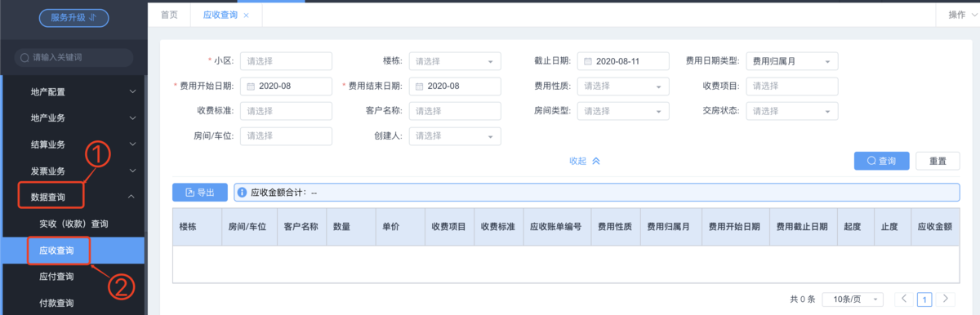Click the 费用截止日期 column header
The image size is (980, 315).
coord(803,227)
